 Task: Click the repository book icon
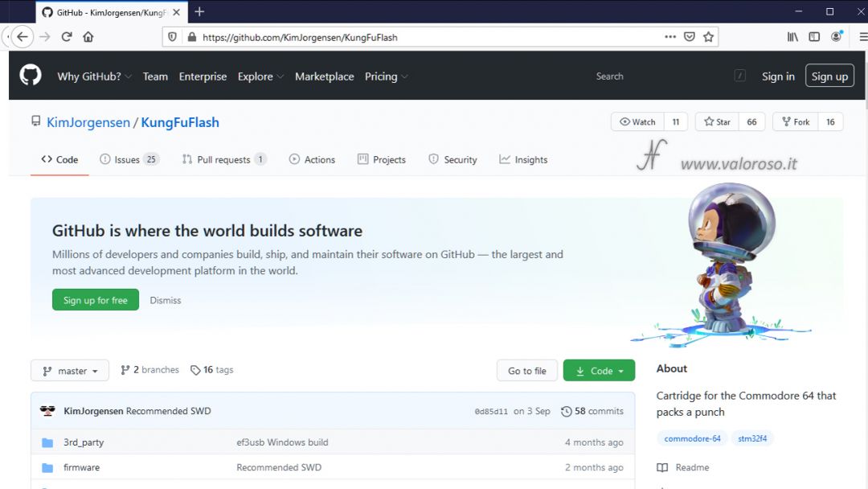point(36,121)
